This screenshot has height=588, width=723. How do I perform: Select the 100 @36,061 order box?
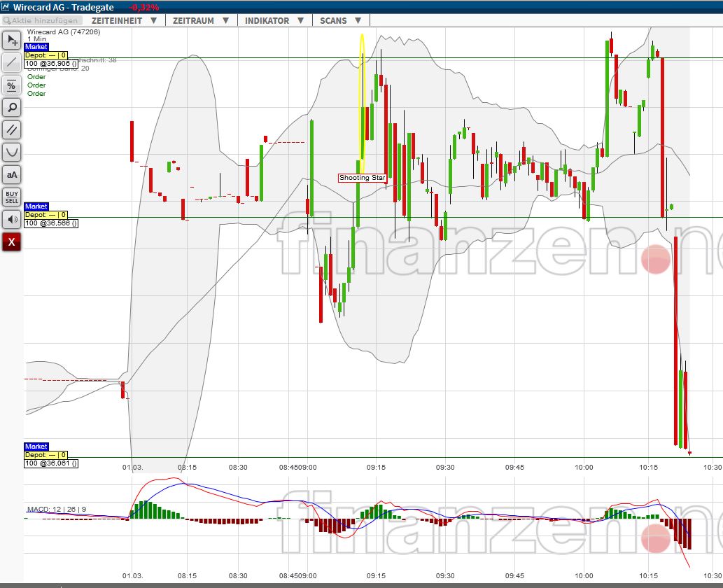(x=51, y=463)
